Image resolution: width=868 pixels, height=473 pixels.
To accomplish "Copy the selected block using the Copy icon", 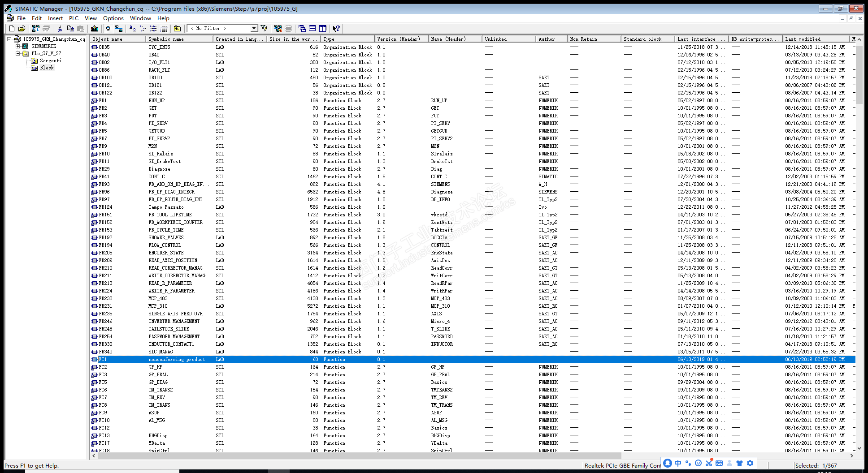I will tap(70, 28).
